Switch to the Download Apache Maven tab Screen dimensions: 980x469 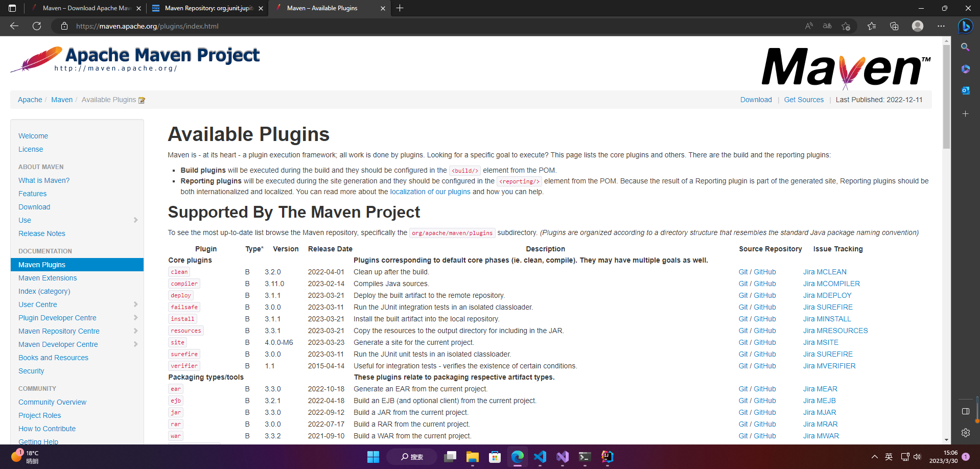(85, 8)
